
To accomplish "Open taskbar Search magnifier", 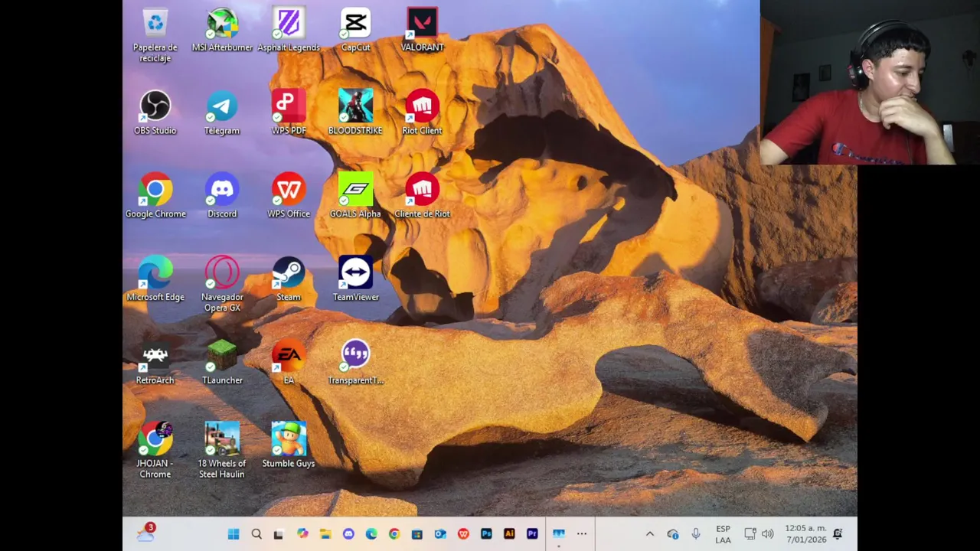I will 256,534.
